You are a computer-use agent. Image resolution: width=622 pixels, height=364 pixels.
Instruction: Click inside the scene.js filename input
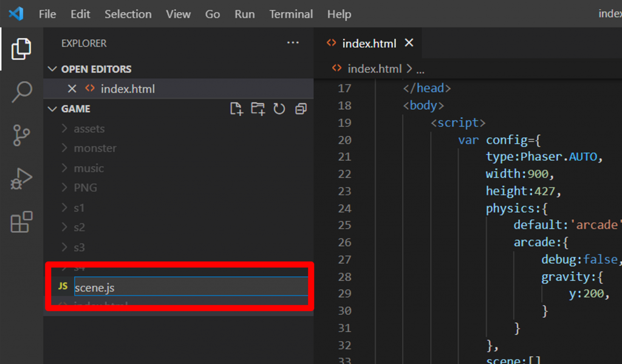[191, 286]
